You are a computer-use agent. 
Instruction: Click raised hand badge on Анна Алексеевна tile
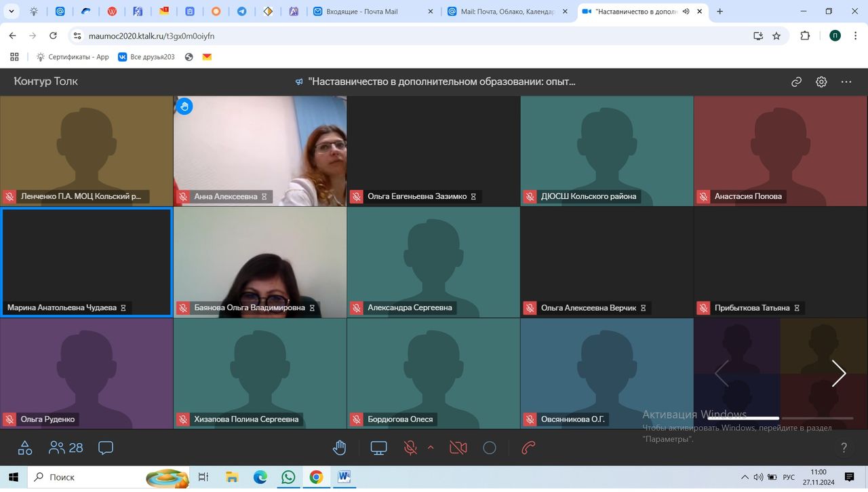click(184, 106)
